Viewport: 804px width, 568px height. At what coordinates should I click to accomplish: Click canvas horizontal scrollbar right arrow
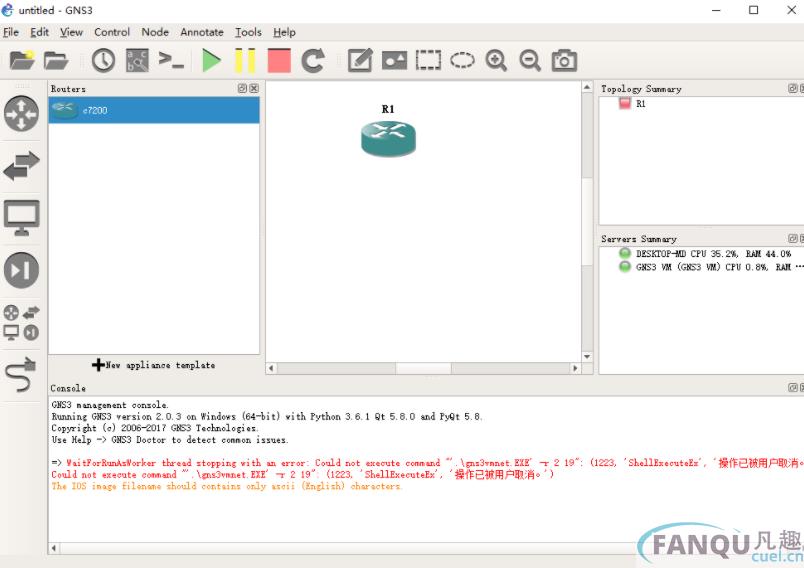[575, 368]
